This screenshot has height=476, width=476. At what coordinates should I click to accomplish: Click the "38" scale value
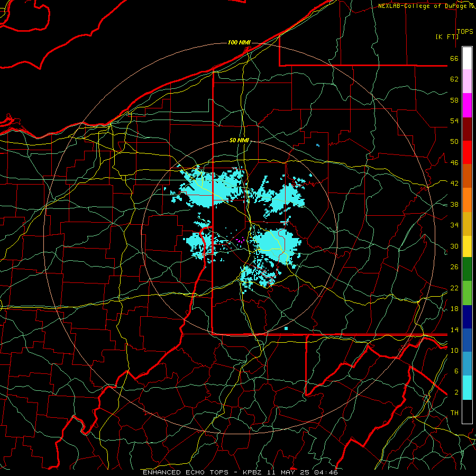(454, 204)
